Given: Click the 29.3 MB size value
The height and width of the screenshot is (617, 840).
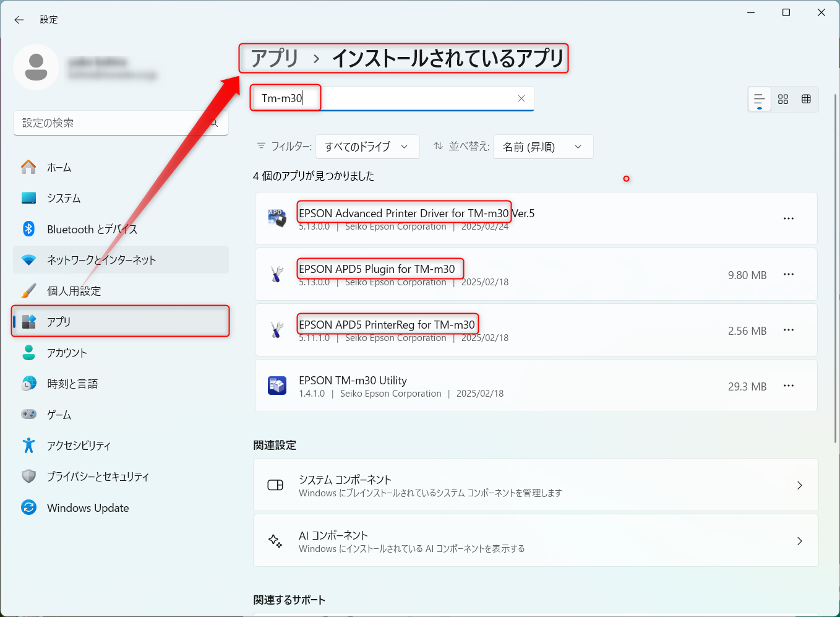Looking at the screenshot, I should [x=747, y=387].
